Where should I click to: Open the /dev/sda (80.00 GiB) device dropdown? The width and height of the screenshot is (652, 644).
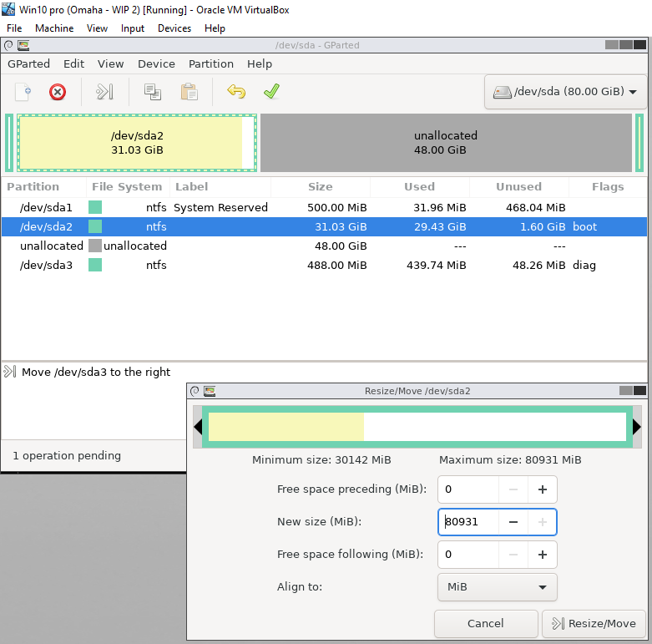coord(565,92)
